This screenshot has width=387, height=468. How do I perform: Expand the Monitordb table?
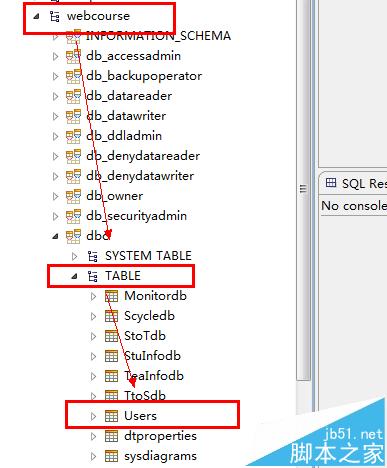point(94,296)
